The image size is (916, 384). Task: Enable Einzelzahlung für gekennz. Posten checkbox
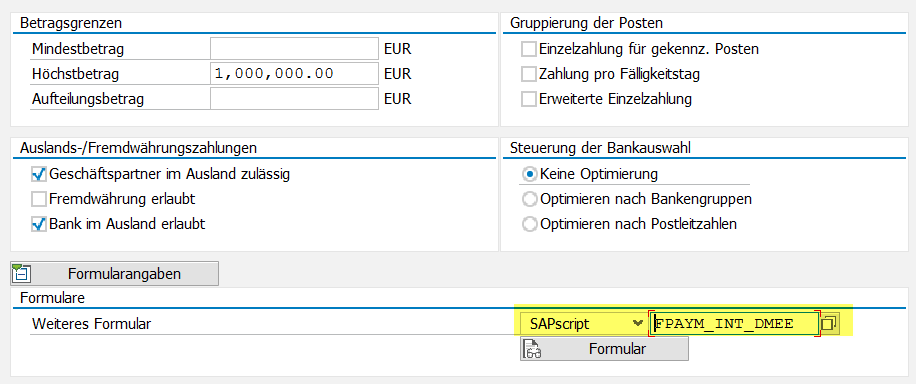[x=529, y=49]
